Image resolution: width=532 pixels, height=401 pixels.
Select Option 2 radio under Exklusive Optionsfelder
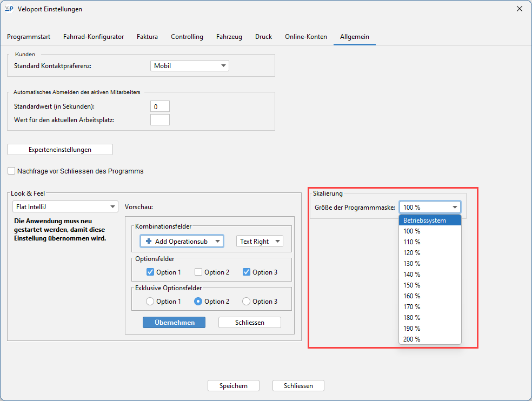pos(198,301)
